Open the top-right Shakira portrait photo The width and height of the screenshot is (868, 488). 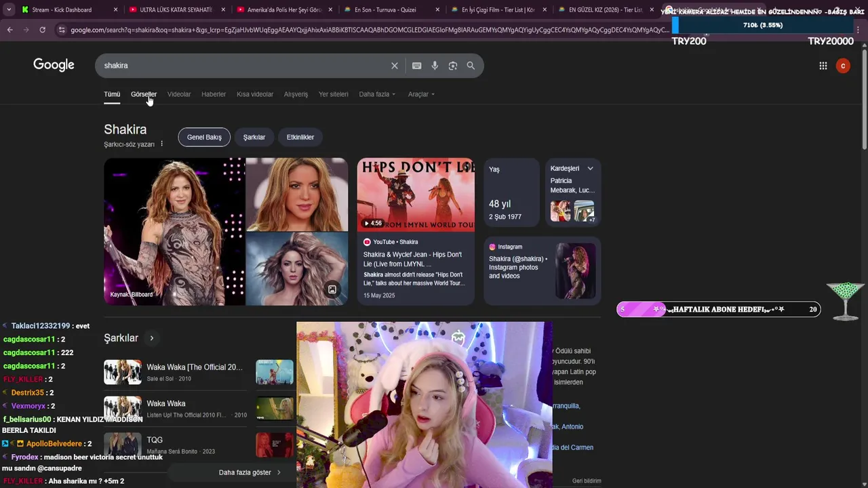(297, 194)
